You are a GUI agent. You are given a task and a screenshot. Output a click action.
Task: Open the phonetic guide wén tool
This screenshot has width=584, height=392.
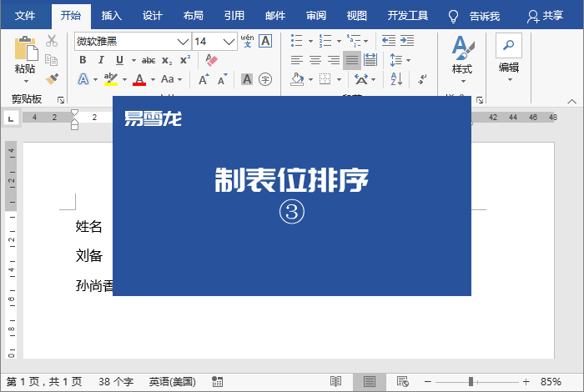247,41
